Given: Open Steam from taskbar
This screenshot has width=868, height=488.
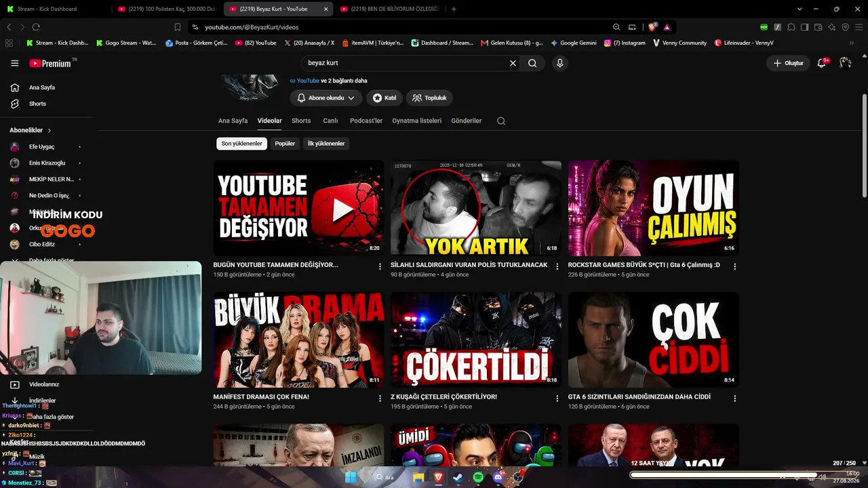Looking at the screenshot, I should coord(458,477).
